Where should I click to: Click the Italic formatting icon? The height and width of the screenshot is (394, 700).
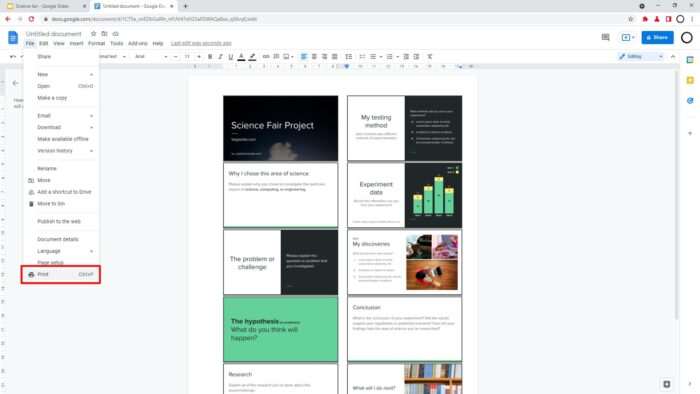click(x=220, y=57)
